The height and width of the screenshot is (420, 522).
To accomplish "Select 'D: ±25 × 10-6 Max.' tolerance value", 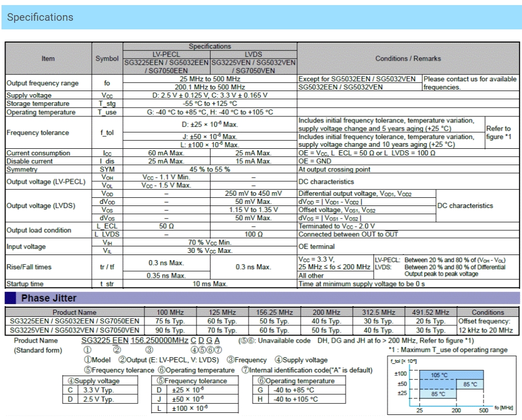I will point(210,124).
